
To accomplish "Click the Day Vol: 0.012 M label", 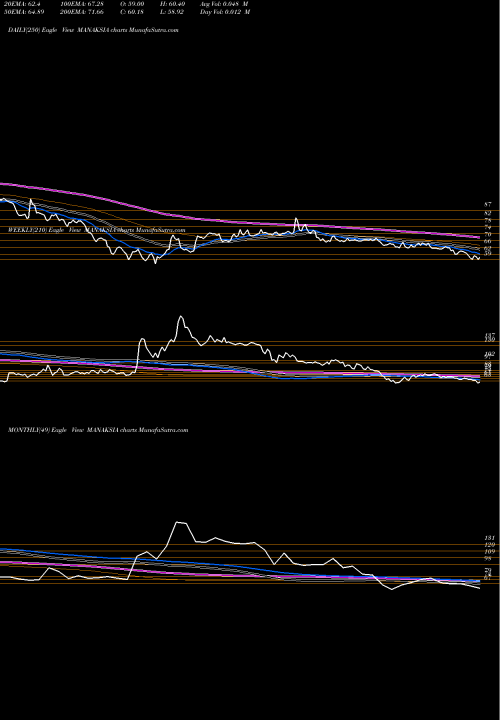I will coord(225,12).
